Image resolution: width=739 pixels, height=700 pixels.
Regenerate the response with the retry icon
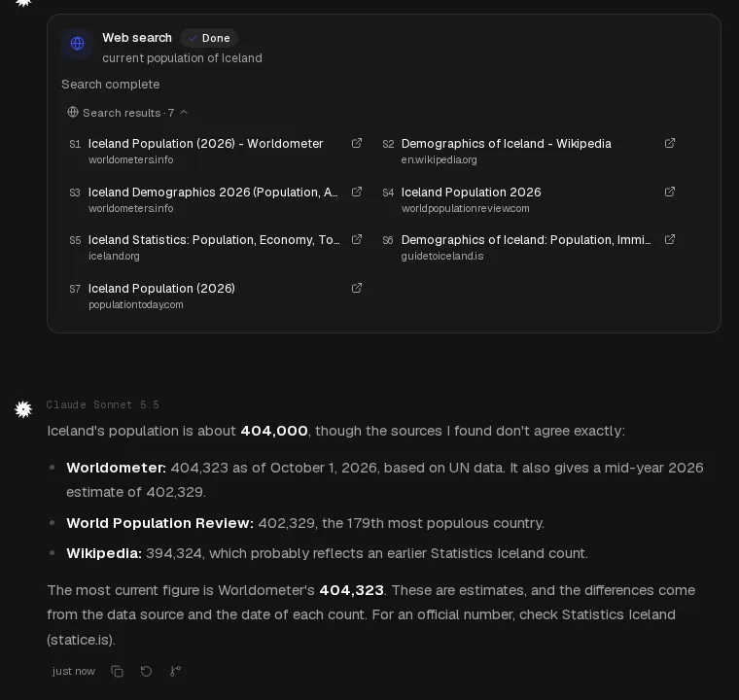pos(146,671)
